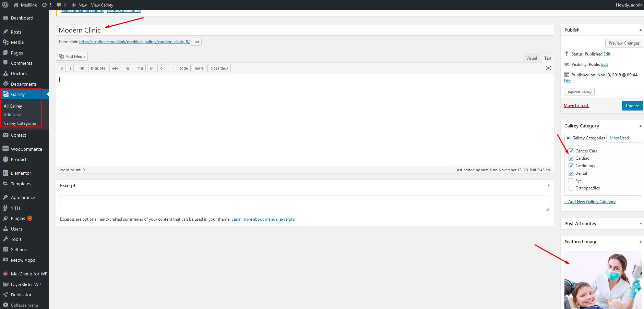Open the LayerSlider WP icon
Image resolution: width=644 pixels, height=309 pixels.
click(x=5, y=284)
